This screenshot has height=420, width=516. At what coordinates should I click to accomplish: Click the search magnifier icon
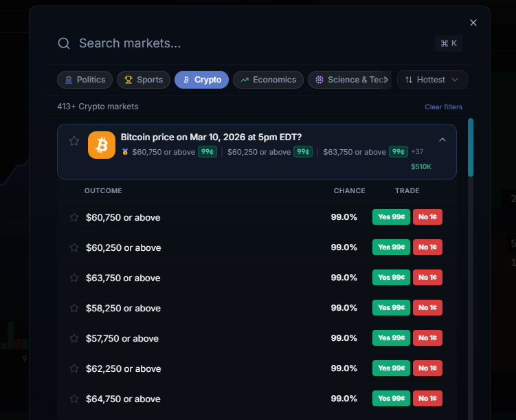click(64, 43)
